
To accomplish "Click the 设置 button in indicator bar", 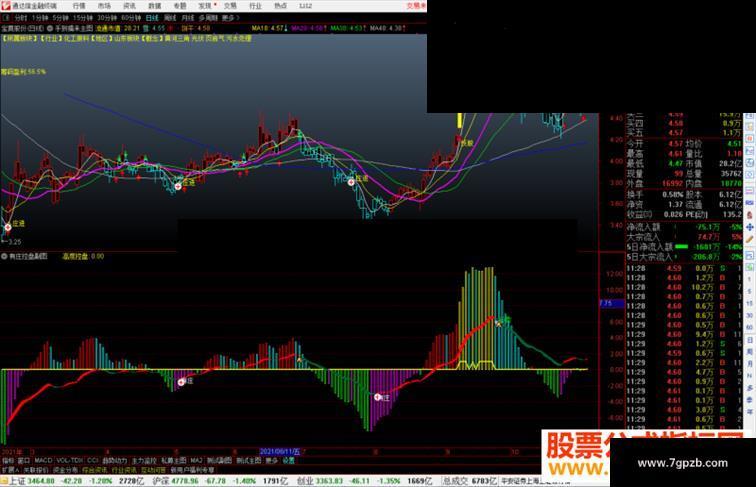I will pyautogui.click(x=288, y=460).
